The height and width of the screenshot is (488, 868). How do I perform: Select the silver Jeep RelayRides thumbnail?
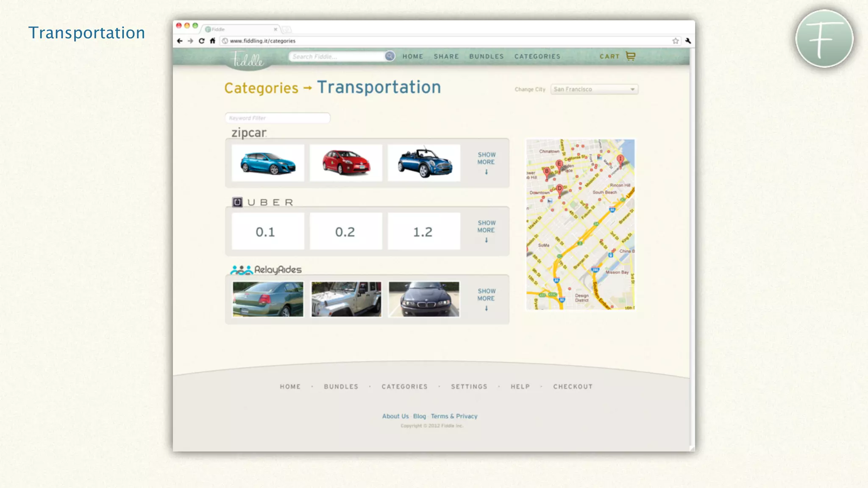pyautogui.click(x=346, y=299)
